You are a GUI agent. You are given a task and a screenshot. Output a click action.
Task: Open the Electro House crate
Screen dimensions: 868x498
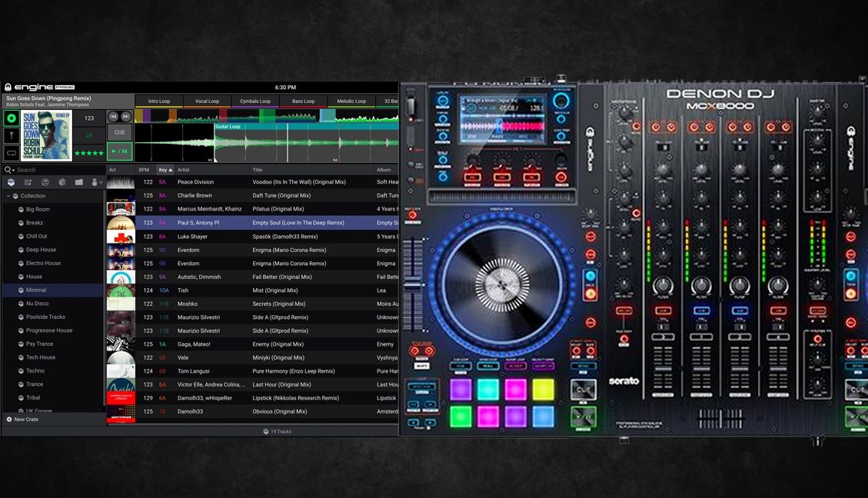(43, 263)
